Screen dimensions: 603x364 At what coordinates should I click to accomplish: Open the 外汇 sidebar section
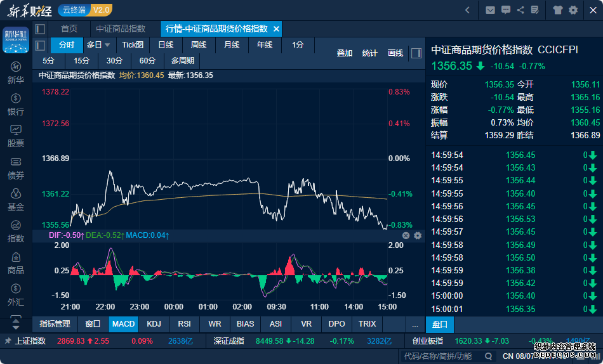(x=16, y=296)
